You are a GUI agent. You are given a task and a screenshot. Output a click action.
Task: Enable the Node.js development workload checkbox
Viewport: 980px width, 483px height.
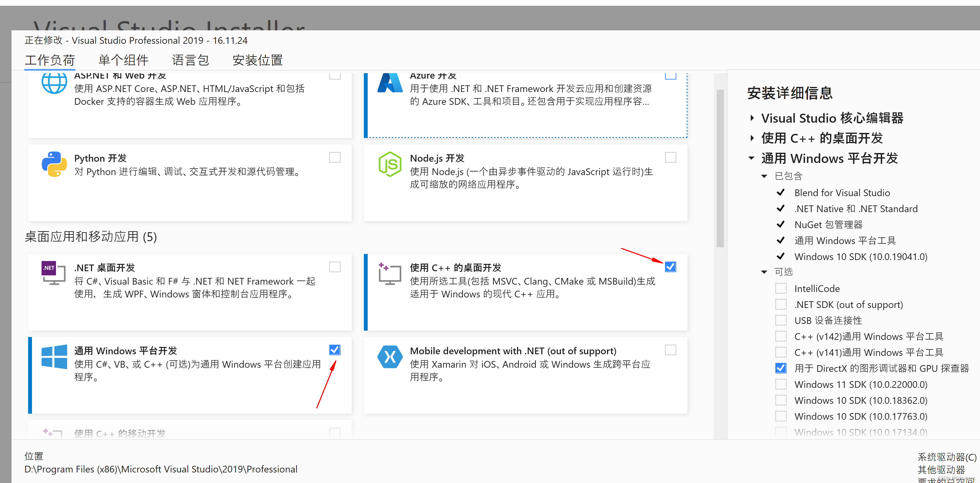pos(670,157)
